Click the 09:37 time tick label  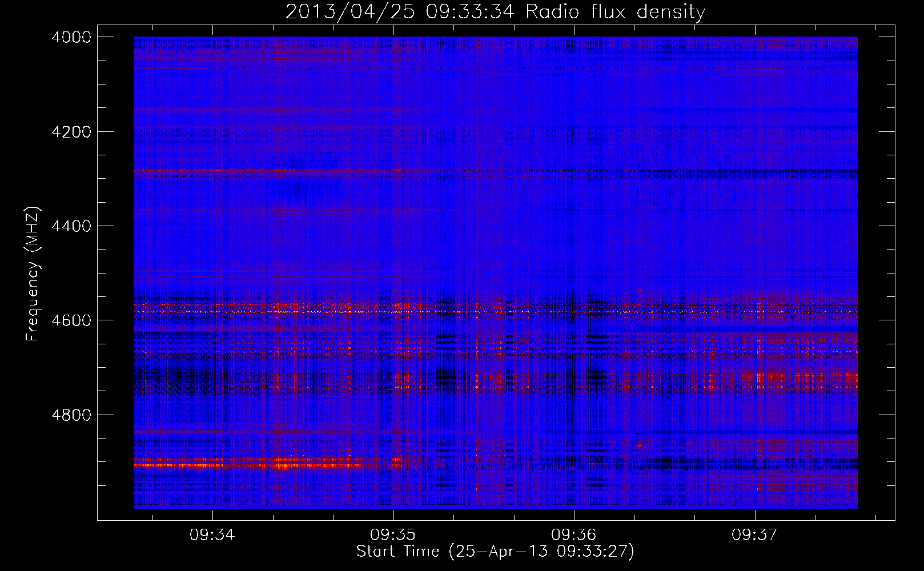point(754,535)
